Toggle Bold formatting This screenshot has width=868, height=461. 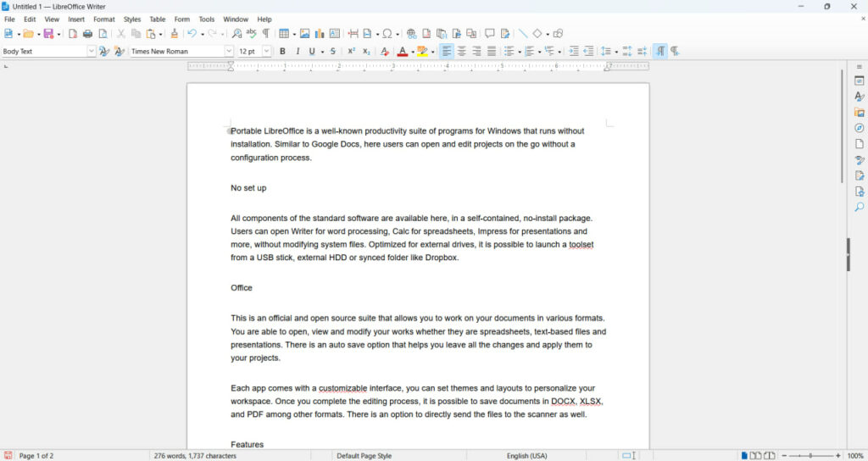(x=282, y=51)
